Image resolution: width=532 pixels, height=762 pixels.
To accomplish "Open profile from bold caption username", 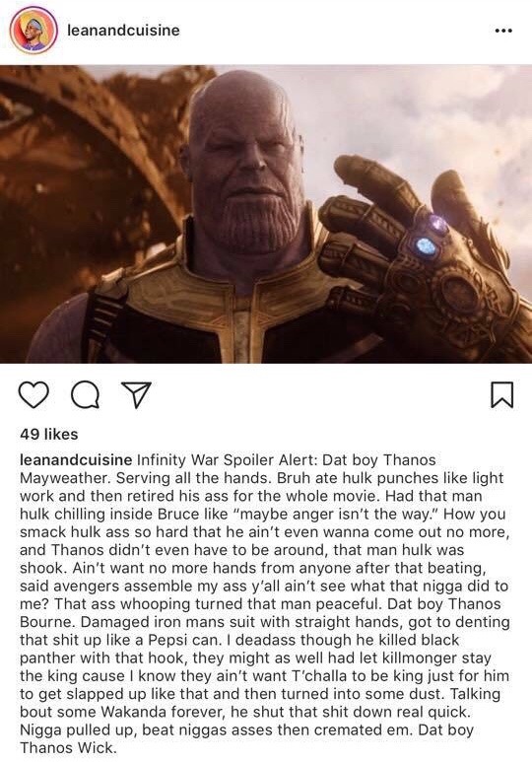I will [x=76, y=459].
